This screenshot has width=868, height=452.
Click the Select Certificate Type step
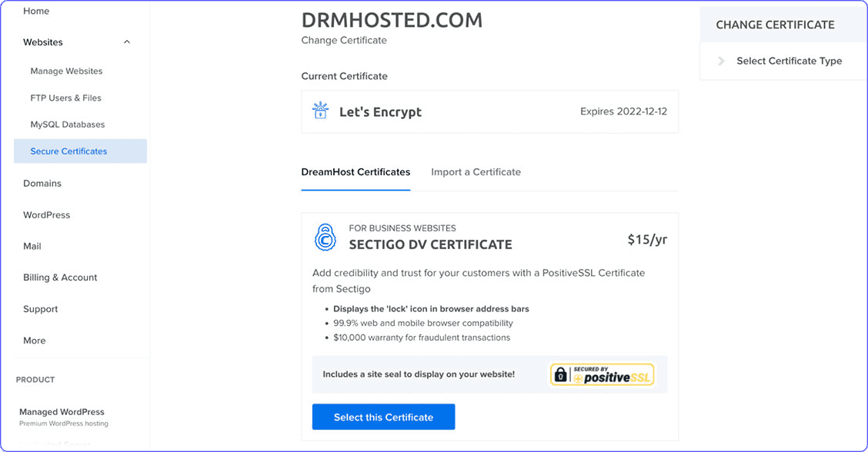pyautogui.click(x=789, y=61)
